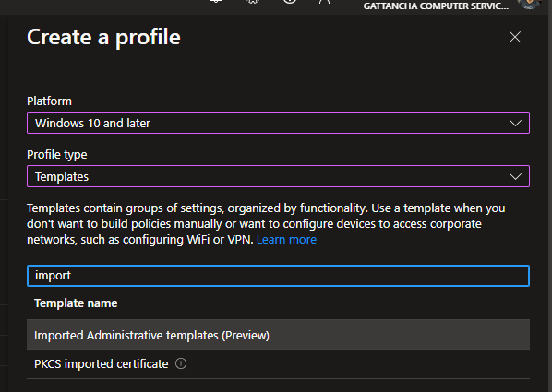Open the Platform dropdown showing Windows 10 and later
This screenshot has height=392, width=552.
tap(278, 123)
